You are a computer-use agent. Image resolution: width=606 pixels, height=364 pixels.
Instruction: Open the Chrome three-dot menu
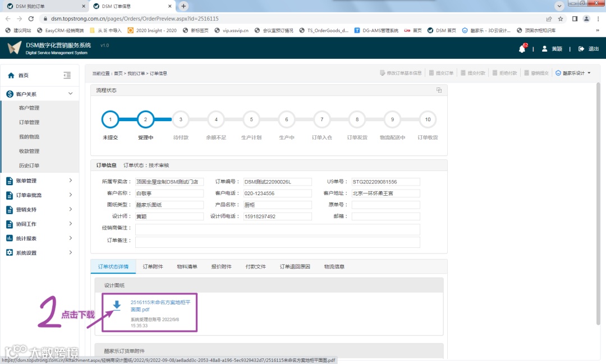pos(598,19)
